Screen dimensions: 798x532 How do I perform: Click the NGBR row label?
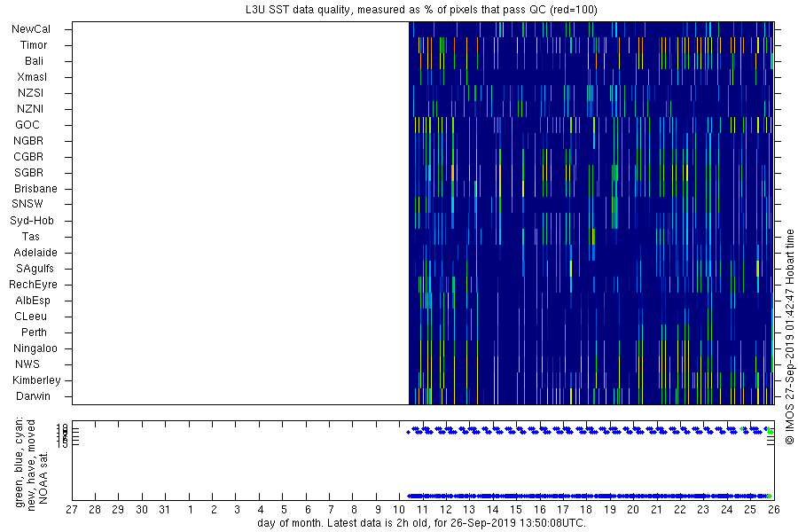pos(28,140)
